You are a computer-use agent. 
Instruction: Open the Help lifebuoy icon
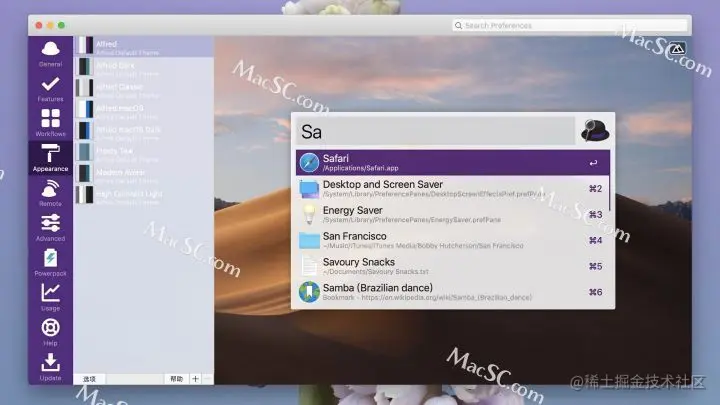(50, 332)
